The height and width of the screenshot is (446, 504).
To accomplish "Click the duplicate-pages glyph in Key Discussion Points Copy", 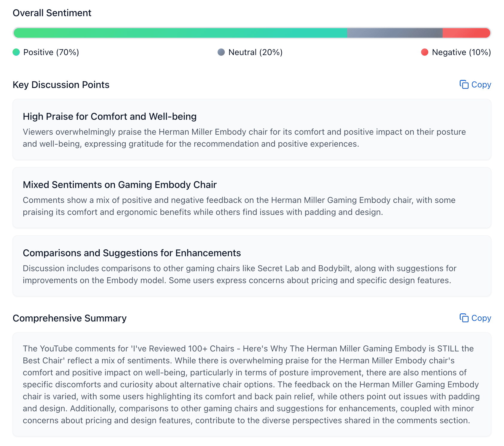I will 464,85.
